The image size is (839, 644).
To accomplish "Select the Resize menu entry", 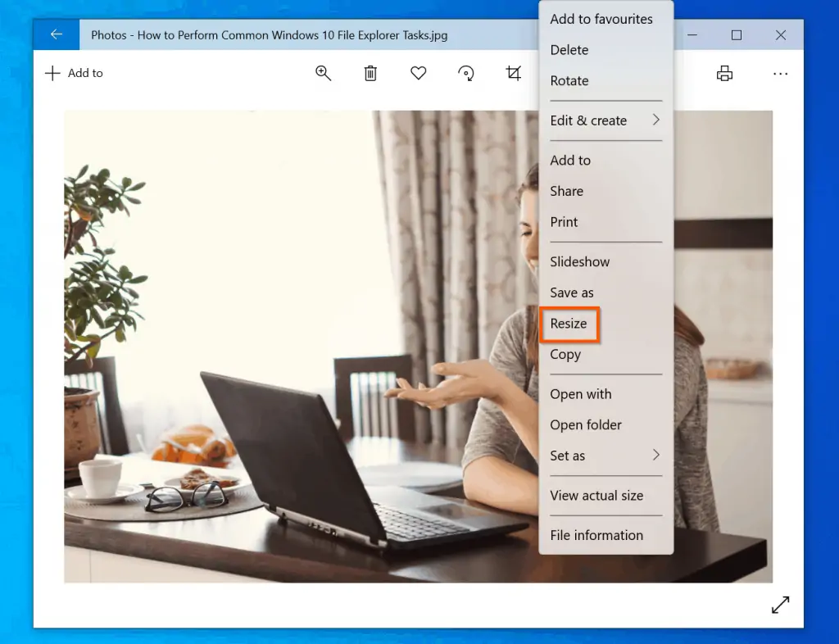I will pos(605,324).
